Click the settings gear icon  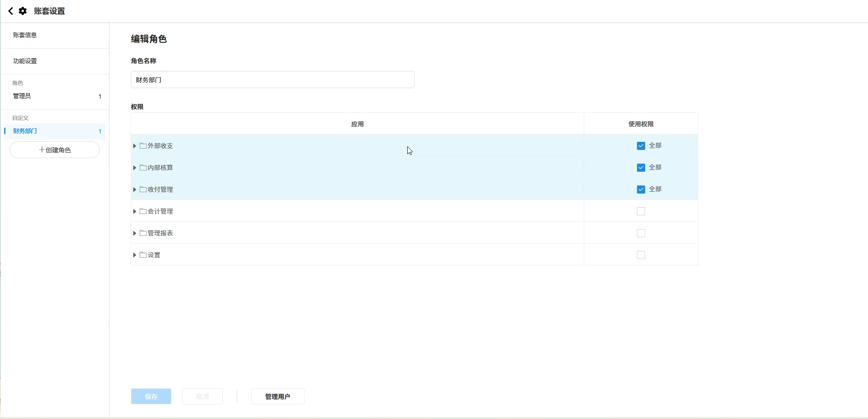pyautogui.click(x=23, y=11)
